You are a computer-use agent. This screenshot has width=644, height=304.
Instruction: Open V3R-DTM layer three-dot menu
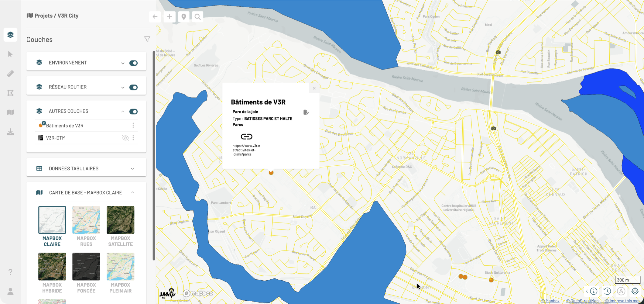coord(133,138)
